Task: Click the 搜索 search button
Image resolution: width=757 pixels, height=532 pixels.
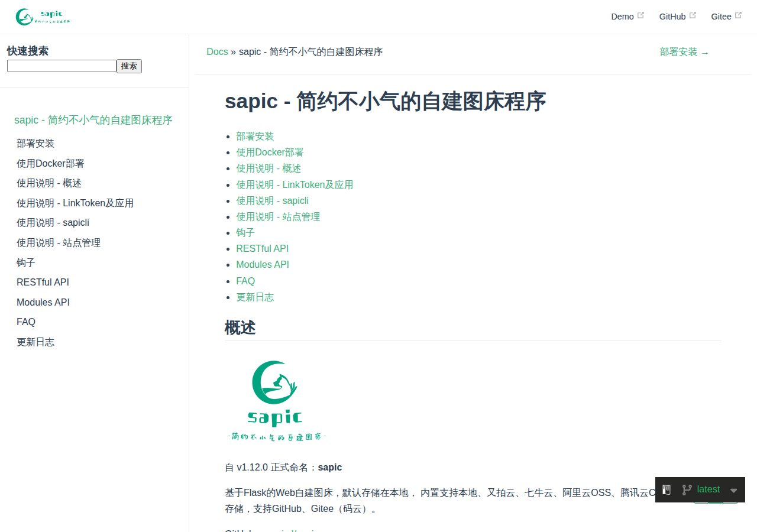Action: pos(129,66)
